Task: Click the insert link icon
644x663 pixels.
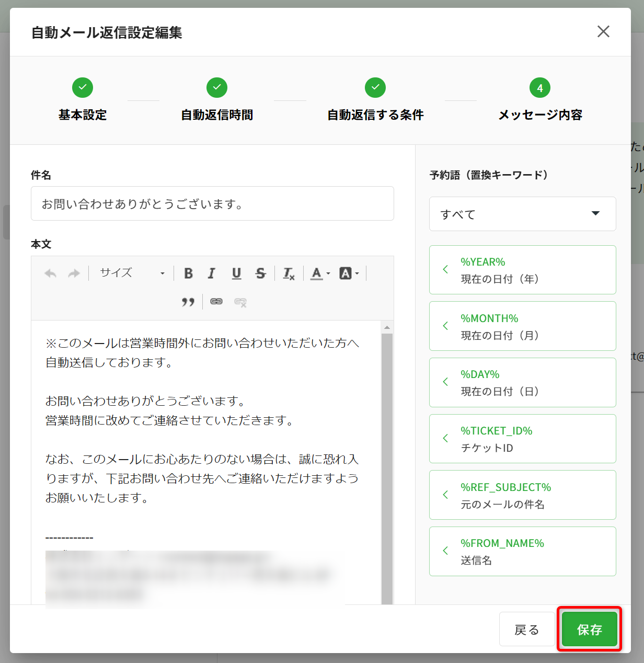Action: tap(216, 302)
